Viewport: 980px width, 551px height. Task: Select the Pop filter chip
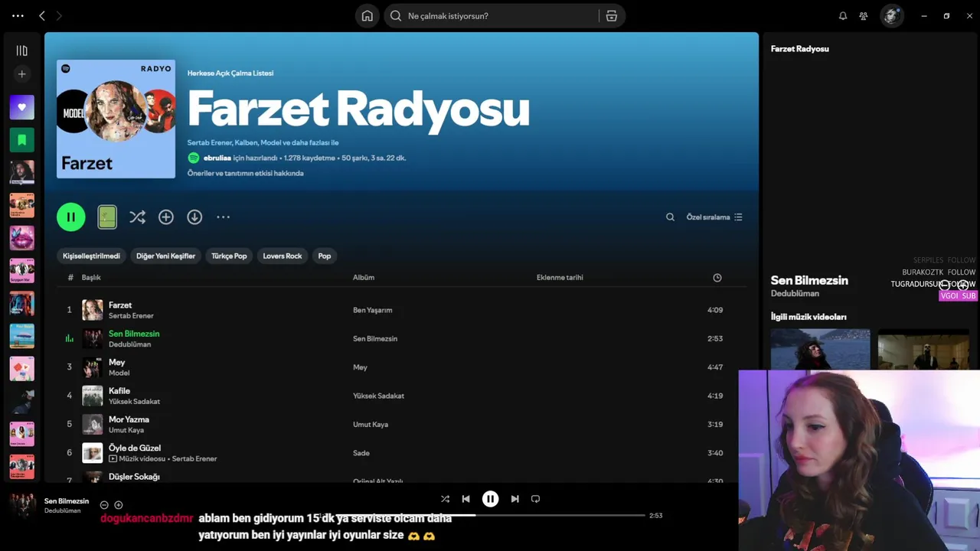click(x=325, y=256)
